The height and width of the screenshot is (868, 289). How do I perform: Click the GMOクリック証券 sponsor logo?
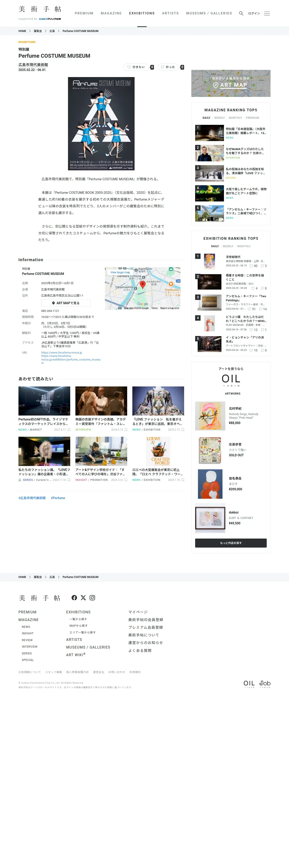pos(50,19)
